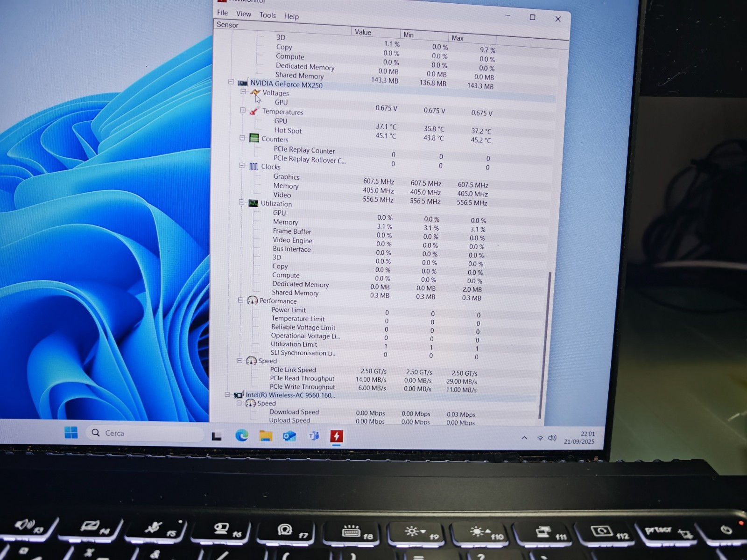Click the Utilization graph icon
This screenshot has width=747, height=560.
(253, 203)
